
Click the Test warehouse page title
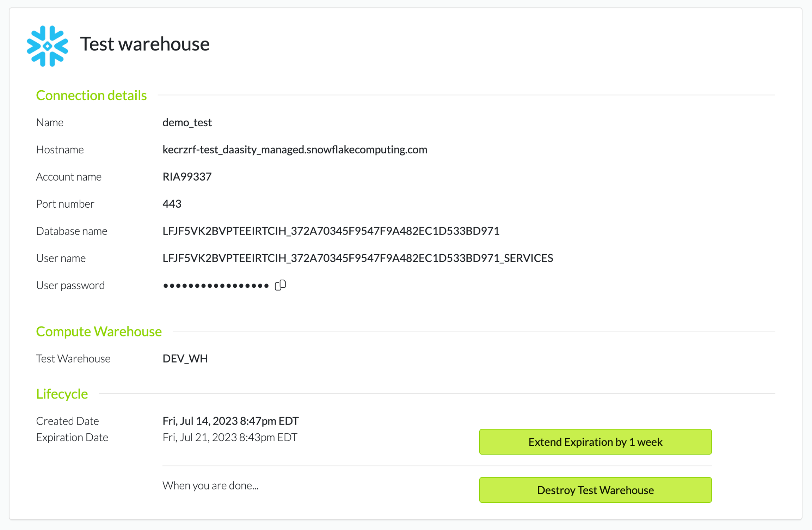pos(144,44)
